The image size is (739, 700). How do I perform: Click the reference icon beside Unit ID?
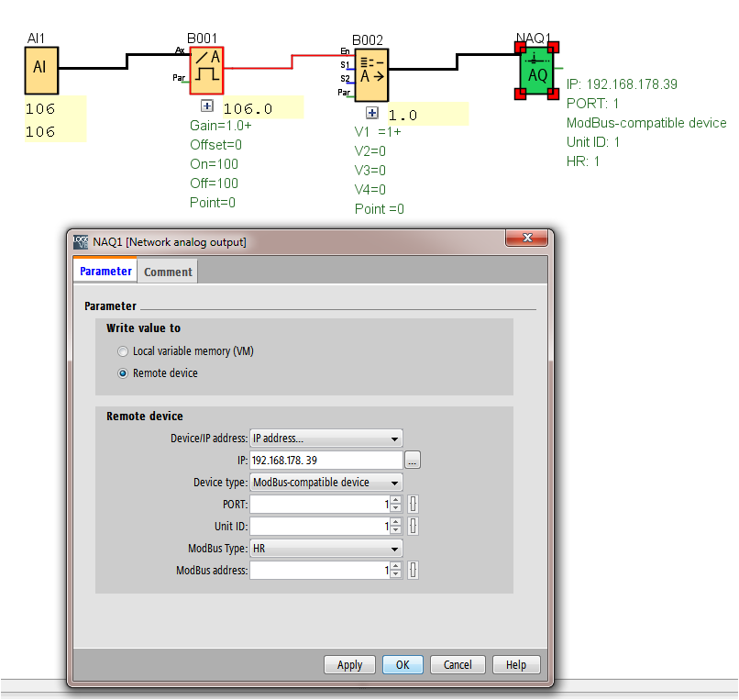point(414,526)
